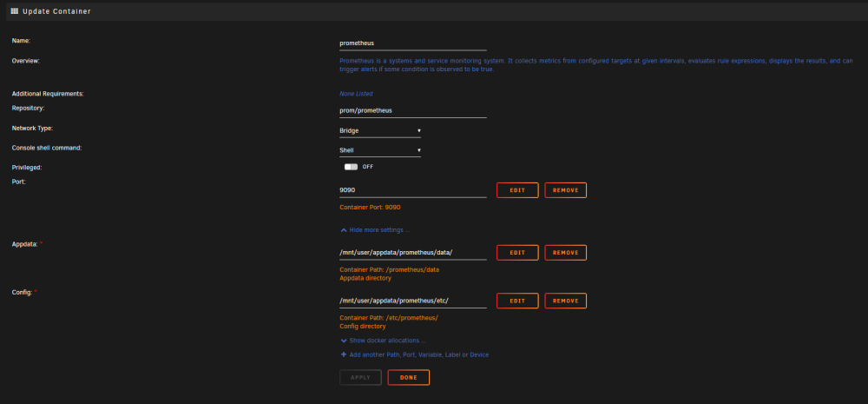Image resolution: width=868 pixels, height=404 pixels.
Task: Remove the Appdata path setting
Action: tap(565, 253)
